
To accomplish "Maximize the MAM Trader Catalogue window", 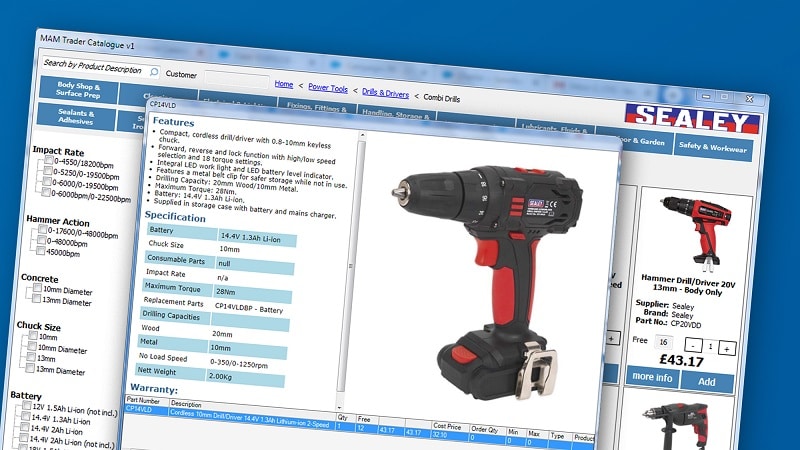I will tap(725, 96).
